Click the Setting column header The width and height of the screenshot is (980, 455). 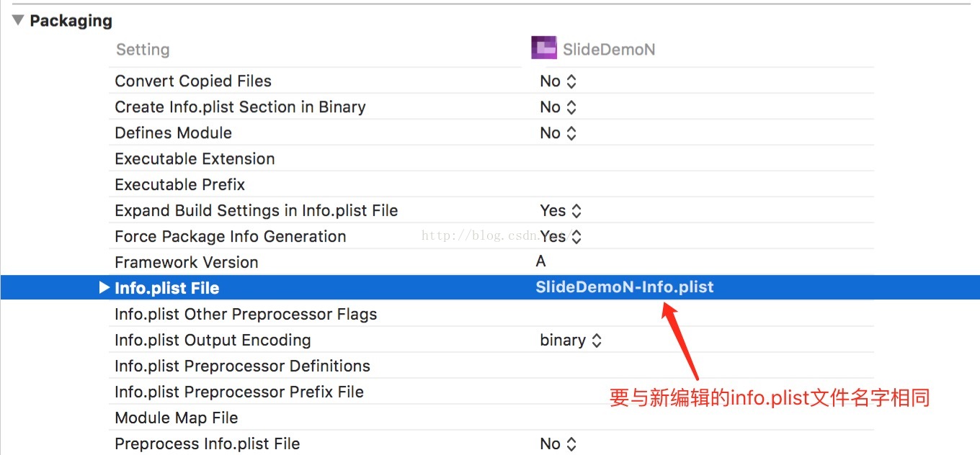(x=143, y=50)
